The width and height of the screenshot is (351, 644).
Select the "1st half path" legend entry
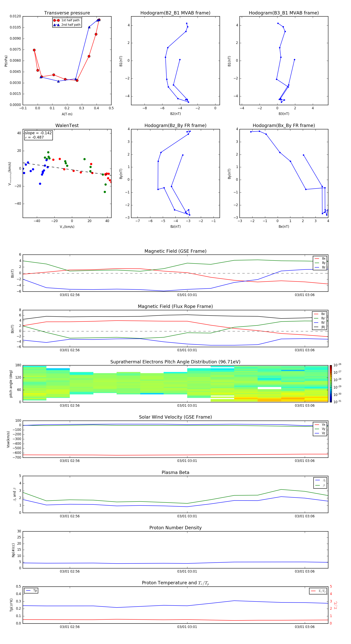tap(67, 20)
